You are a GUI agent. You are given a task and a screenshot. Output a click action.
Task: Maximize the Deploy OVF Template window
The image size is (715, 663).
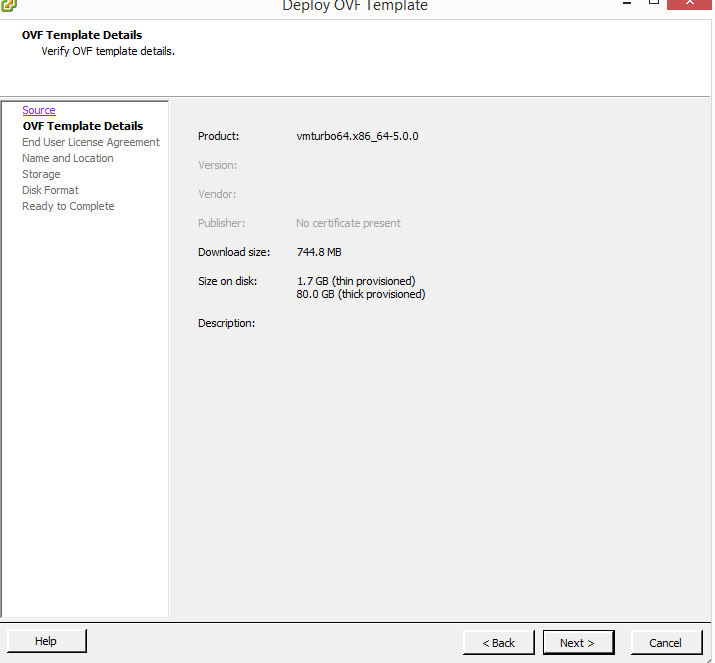654,4
